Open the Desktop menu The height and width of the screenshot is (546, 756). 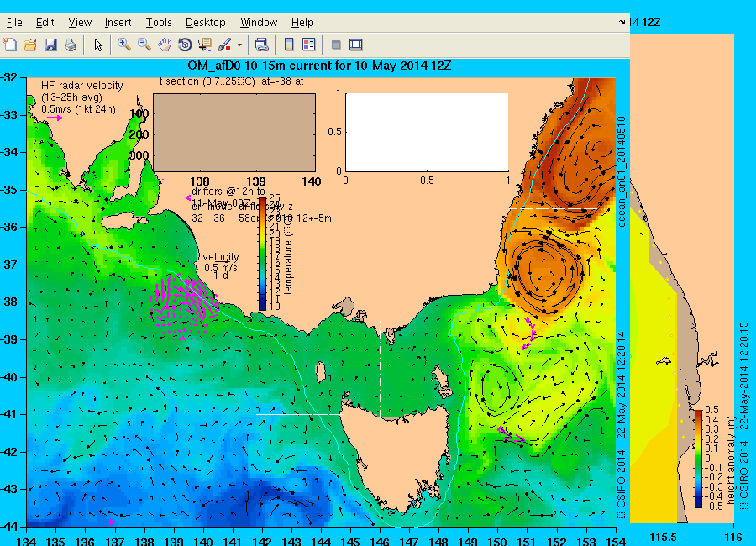coord(206,23)
